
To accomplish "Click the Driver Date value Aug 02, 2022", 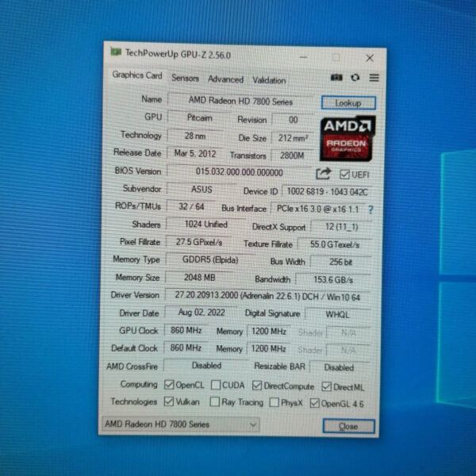I will pyautogui.click(x=202, y=313).
